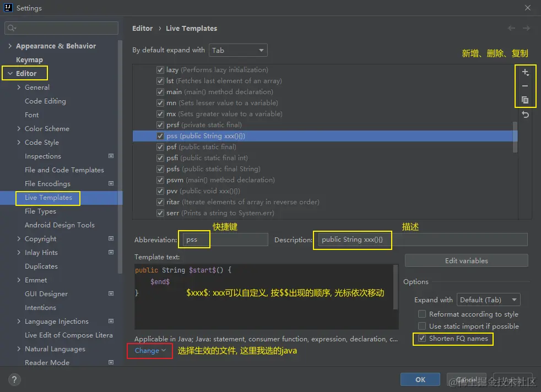Select the psfs template row
541x392 pixels.
click(x=325, y=169)
